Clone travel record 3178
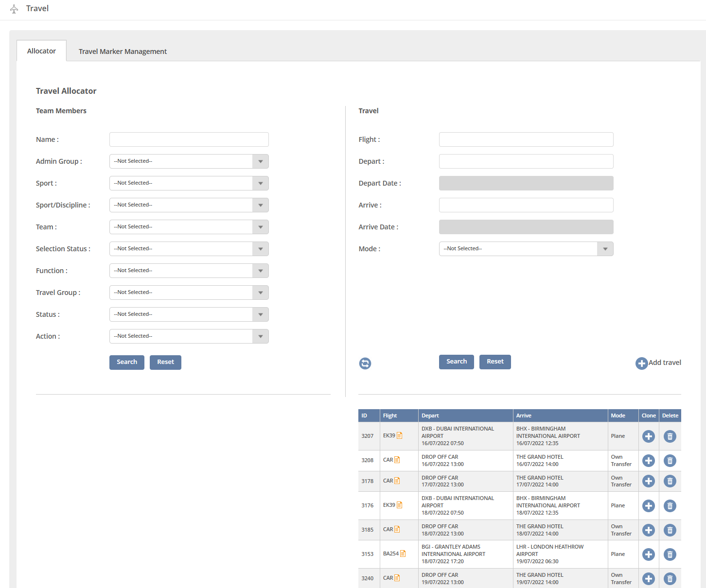Viewport: 706px width, 588px height. coord(649,481)
